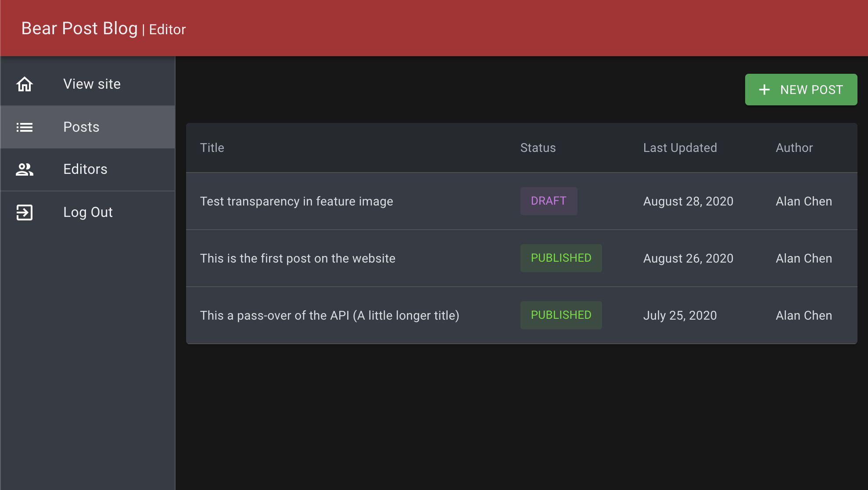Image resolution: width=868 pixels, height=490 pixels.
Task: Open 'This is the first post' row
Action: click(298, 258)
